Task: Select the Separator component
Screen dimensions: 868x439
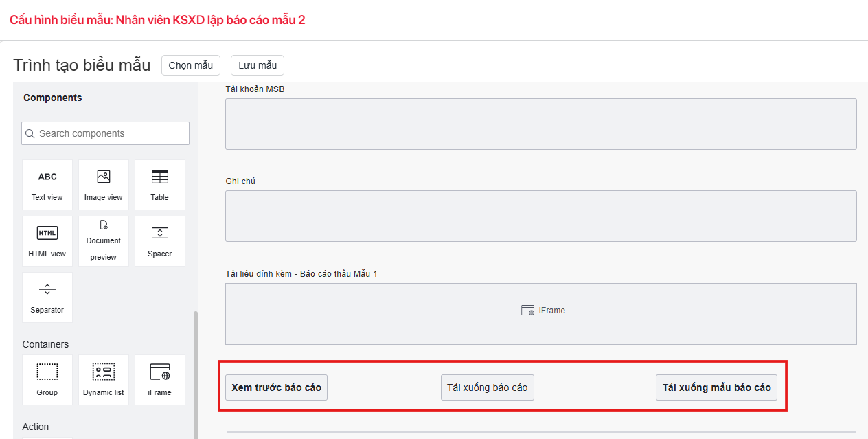Action: tap(47, 297)
